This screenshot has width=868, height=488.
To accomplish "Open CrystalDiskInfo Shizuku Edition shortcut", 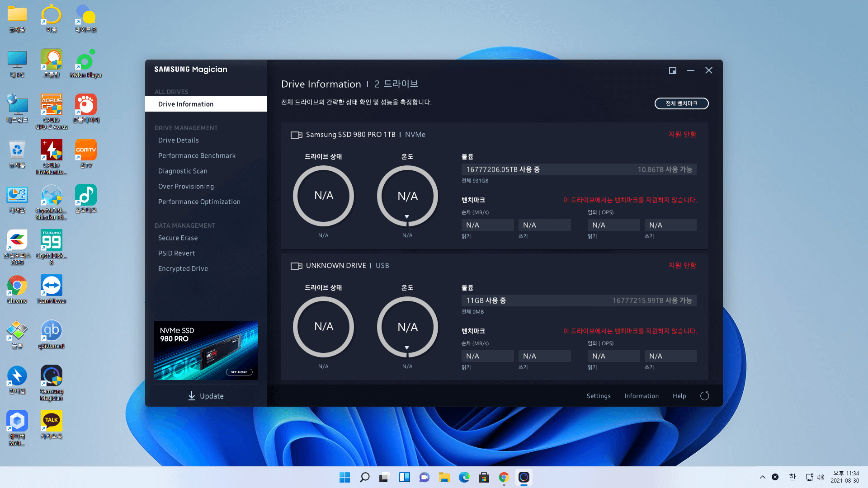I will pos(52,202).
